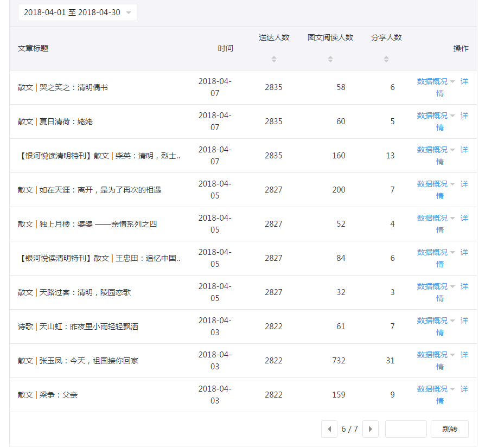Go to previous page arrow
This screenshot has height=448, width=485.
pyautogui.click(x=329, y=429)
